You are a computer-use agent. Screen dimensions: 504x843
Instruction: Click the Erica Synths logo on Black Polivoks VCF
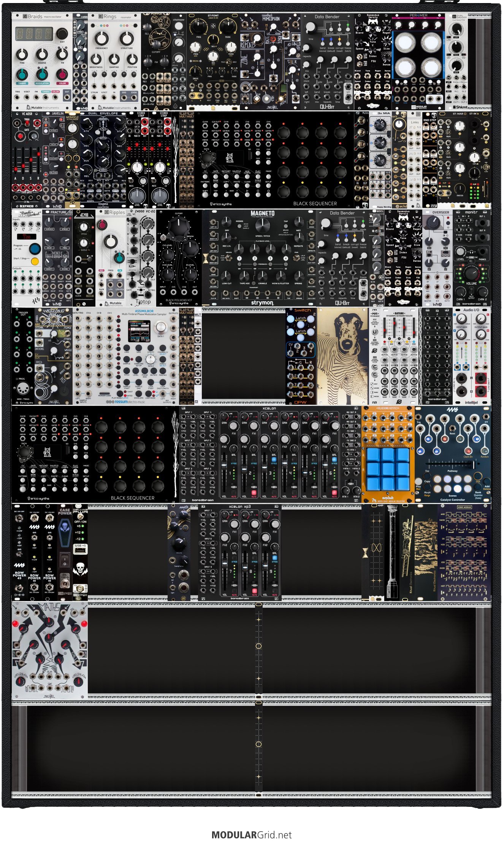click(x=179, y=303)
